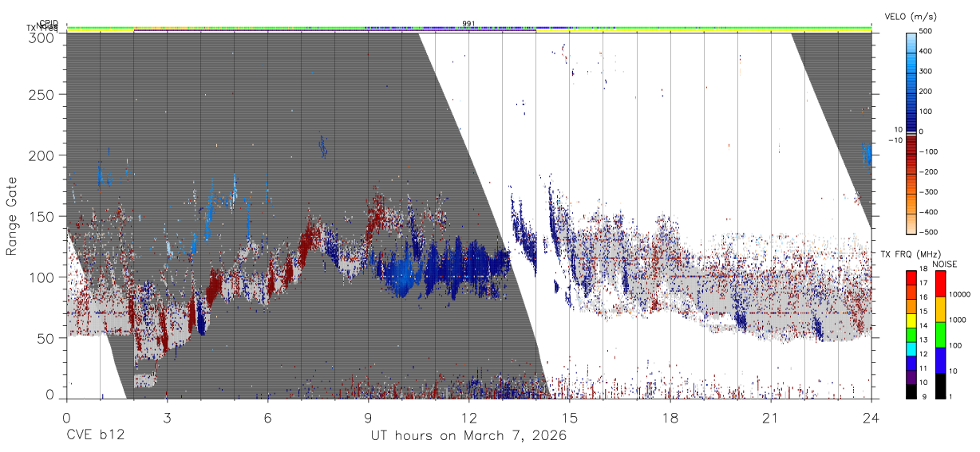
Task: Click the yellow swatch in TX FRQ legend
Action: (x=911, y=321)
